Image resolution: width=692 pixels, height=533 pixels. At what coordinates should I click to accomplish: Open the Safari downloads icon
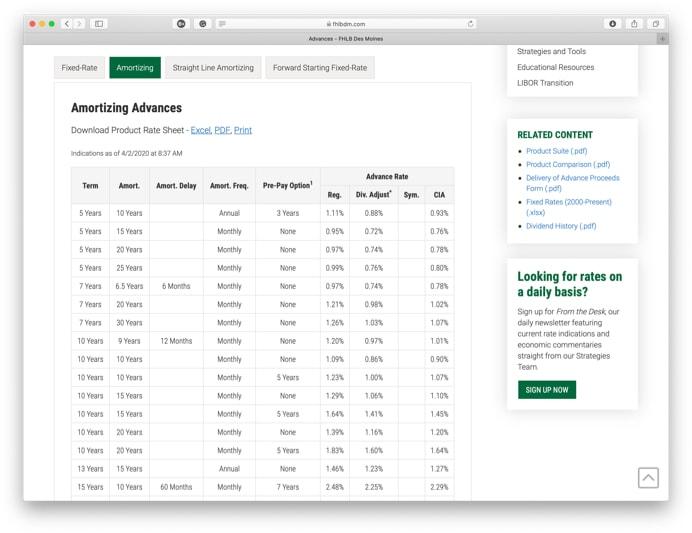613,23
